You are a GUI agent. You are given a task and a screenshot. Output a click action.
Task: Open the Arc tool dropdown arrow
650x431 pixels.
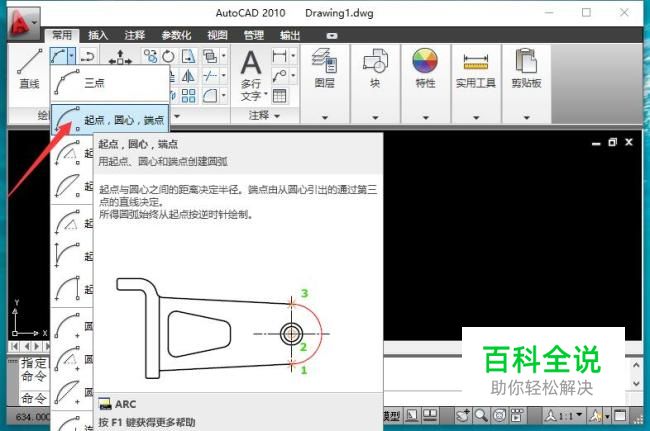point(72,56)
